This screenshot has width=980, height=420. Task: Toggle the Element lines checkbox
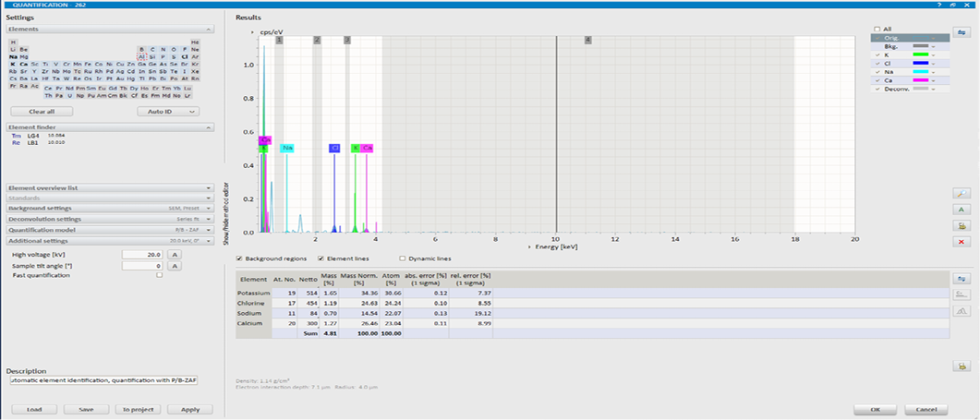[321, 258]
